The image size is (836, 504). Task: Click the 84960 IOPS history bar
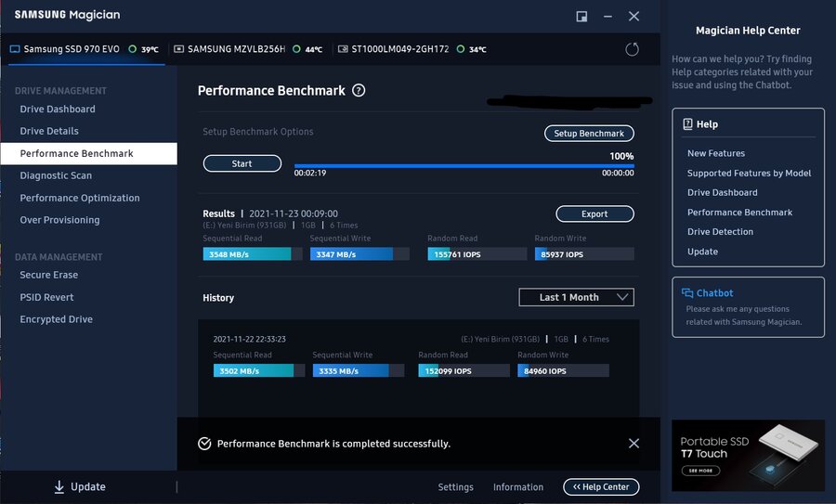pos(563,371)
